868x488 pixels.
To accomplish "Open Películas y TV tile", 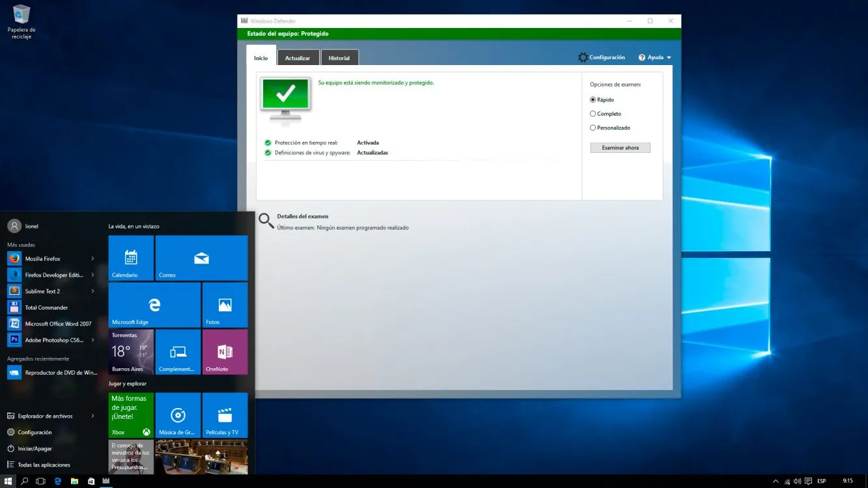I will click(225, 414).
